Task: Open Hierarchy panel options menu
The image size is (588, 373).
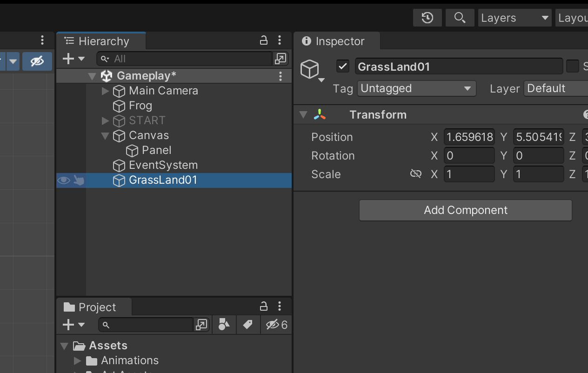Action: 280,40
